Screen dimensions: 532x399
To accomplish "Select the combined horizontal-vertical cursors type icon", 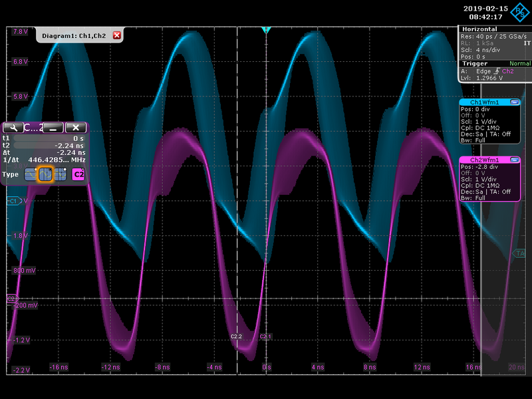I will [61, 174].
